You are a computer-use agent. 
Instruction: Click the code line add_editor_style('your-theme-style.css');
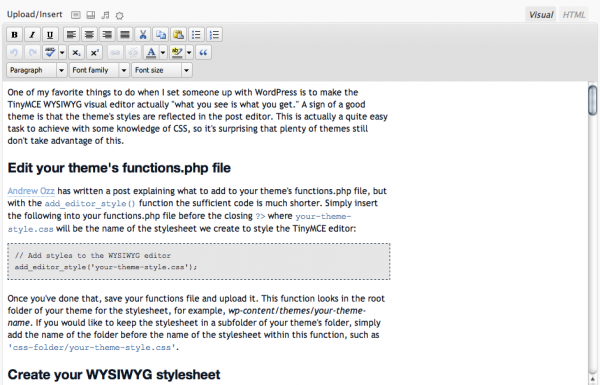tap(106, 267)
